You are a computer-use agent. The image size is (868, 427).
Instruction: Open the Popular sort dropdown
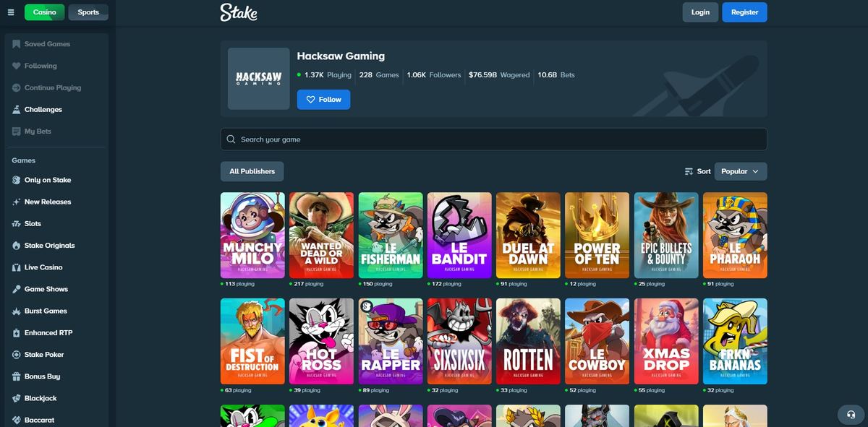point(741,171)
